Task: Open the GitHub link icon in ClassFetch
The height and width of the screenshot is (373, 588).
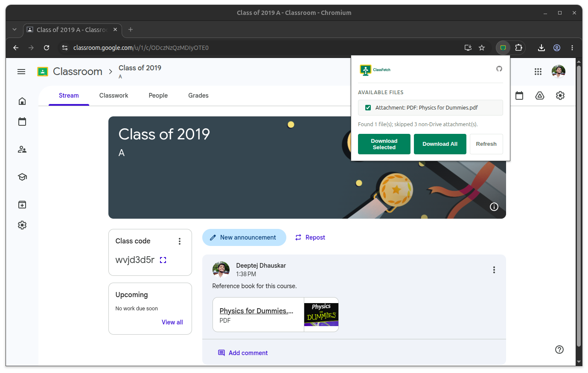Action: [x=499, y=69]
